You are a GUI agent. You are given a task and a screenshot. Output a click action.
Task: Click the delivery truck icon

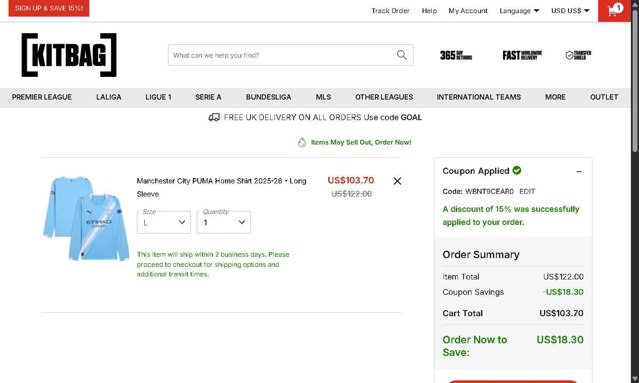tap(214, 117)
